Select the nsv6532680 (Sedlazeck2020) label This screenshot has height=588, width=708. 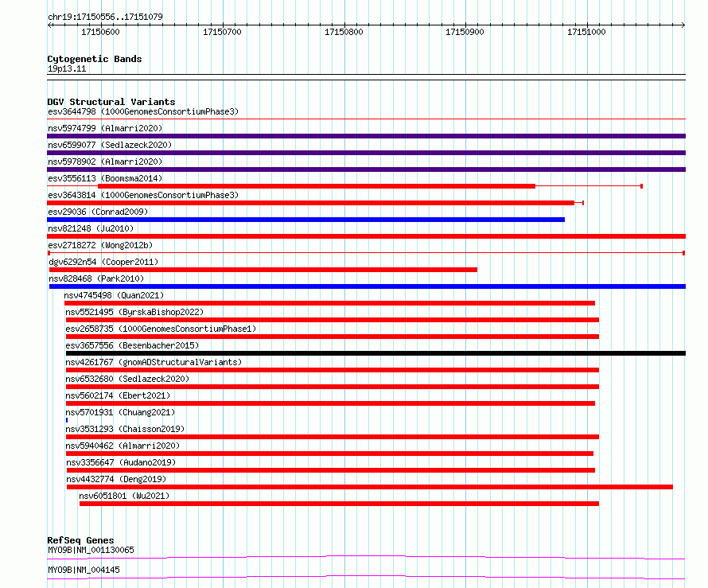point(127,379)
